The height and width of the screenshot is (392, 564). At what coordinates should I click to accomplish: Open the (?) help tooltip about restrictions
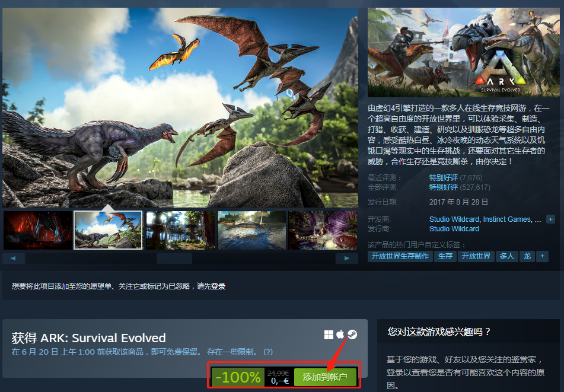point(268,352)
